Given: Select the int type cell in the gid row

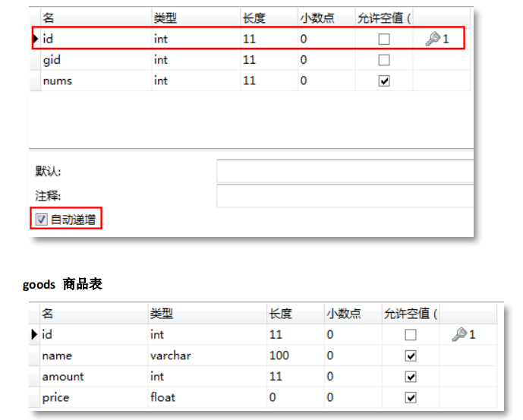Looking at the screenshot, I should [x=196, y=60].
